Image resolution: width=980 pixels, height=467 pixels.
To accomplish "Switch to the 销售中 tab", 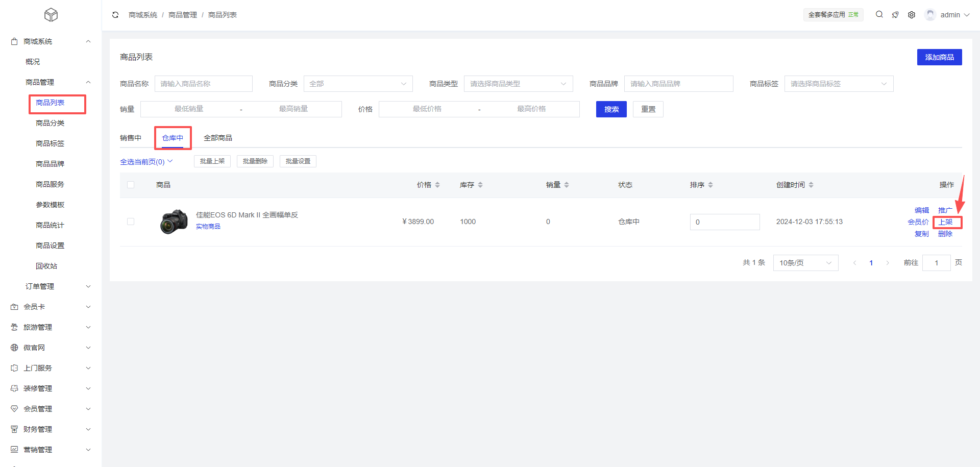I will (x=131, y=138).
